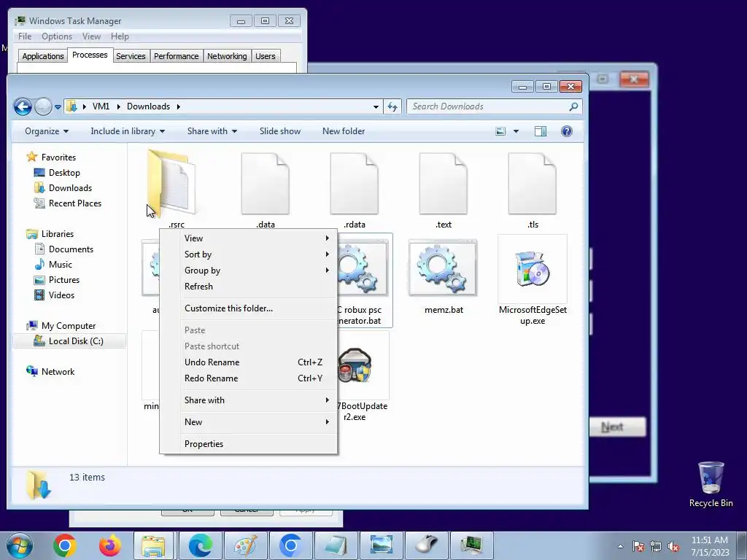Expand the view options dropdown arrow
This screenshot has height=560, width=747.
coord(516,131)
